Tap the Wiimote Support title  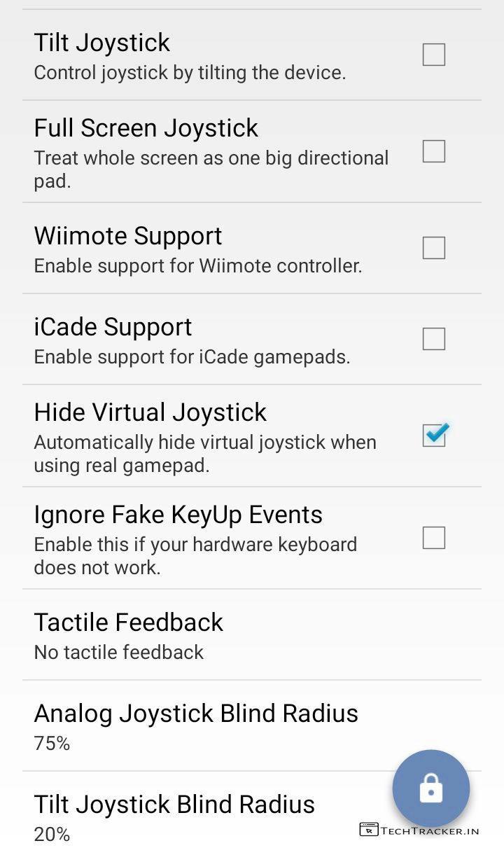coord(128,236)
